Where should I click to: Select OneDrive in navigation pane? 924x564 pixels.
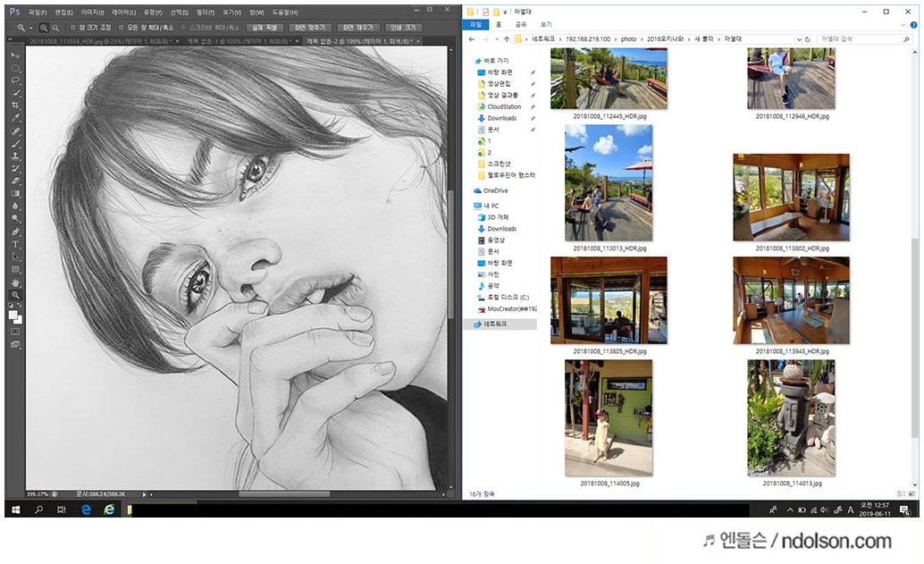click(x=491, y=191)
